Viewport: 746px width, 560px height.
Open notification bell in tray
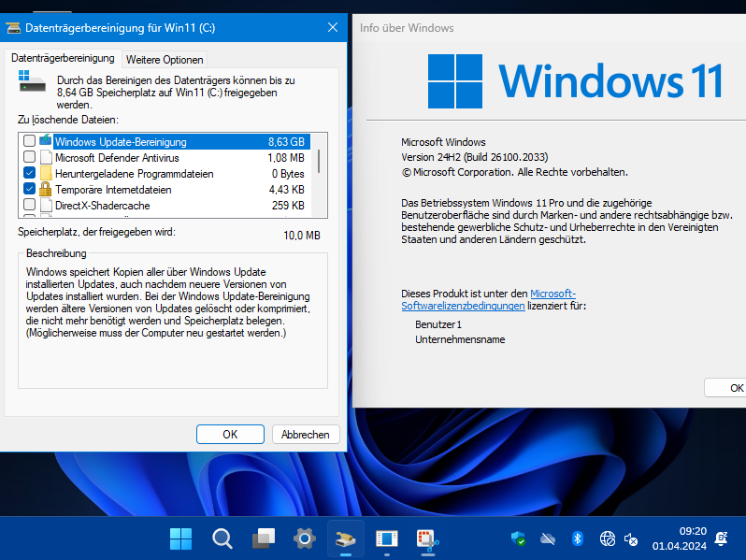(722, 538)
